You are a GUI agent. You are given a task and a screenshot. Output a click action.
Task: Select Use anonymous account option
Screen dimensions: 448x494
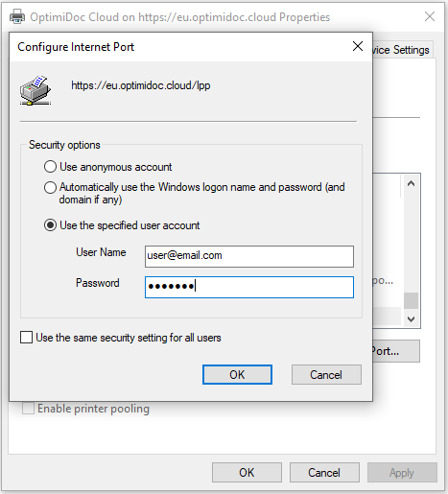pos(50,167)
